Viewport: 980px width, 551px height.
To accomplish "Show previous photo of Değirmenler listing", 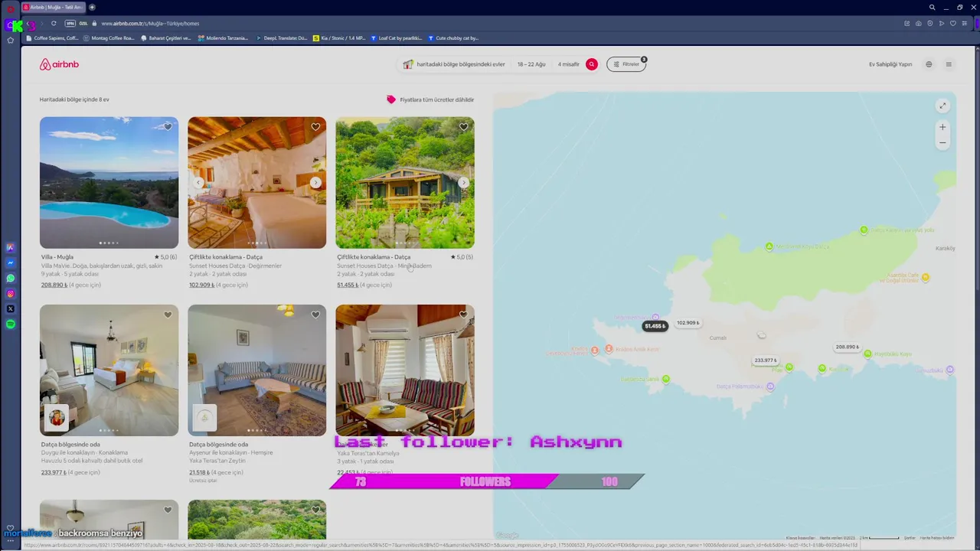I will (198, 182).
